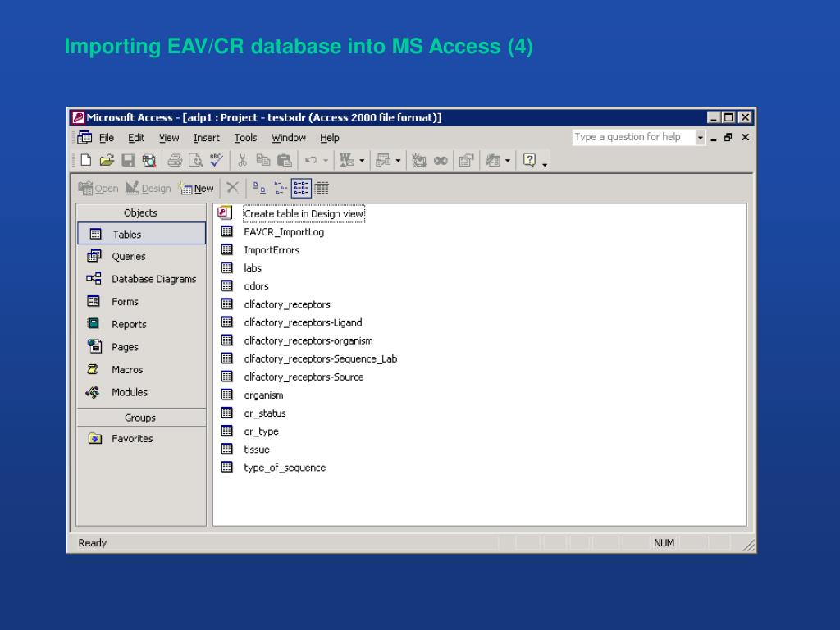Select the type_of_sequence table
Image resolution: width=840 pixels, height=630 pixels.
coord(285,467)
